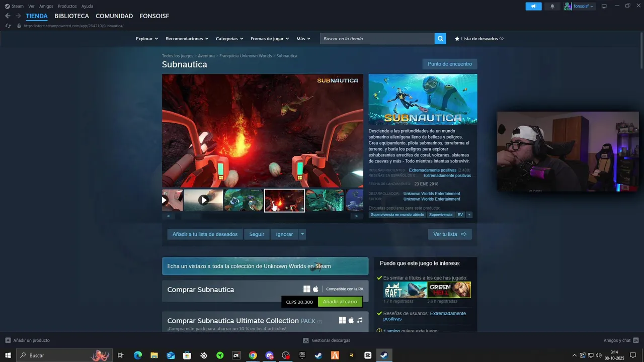This screenshot has width=644, height=362.
Task: Open Google Chrome from the taskbar
Action: tap(253, 355)
